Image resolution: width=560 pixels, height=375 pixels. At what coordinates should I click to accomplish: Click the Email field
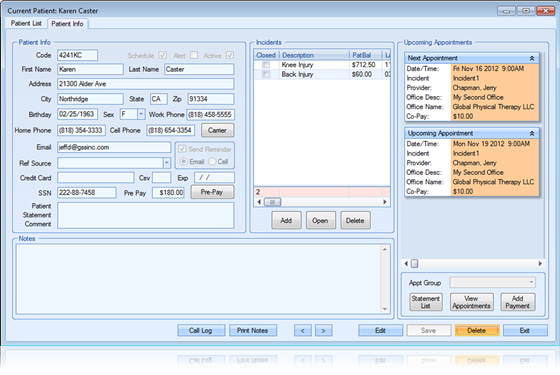pos(114,147)
